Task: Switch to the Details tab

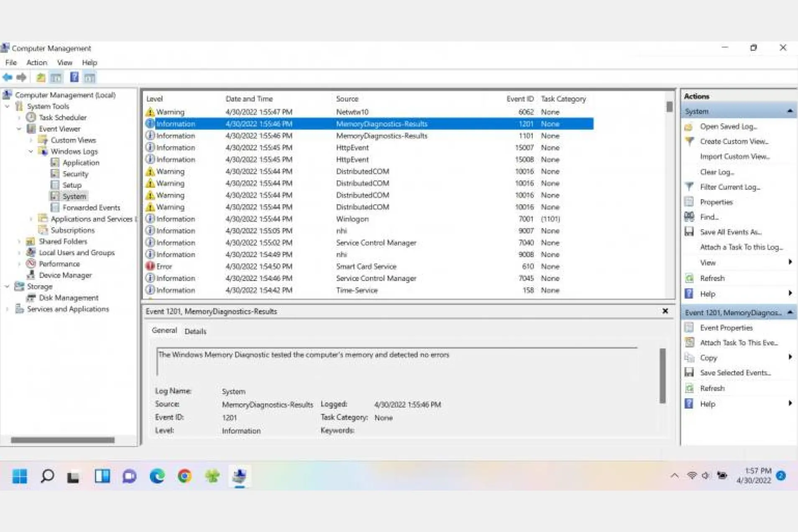Action: (195, 331)
